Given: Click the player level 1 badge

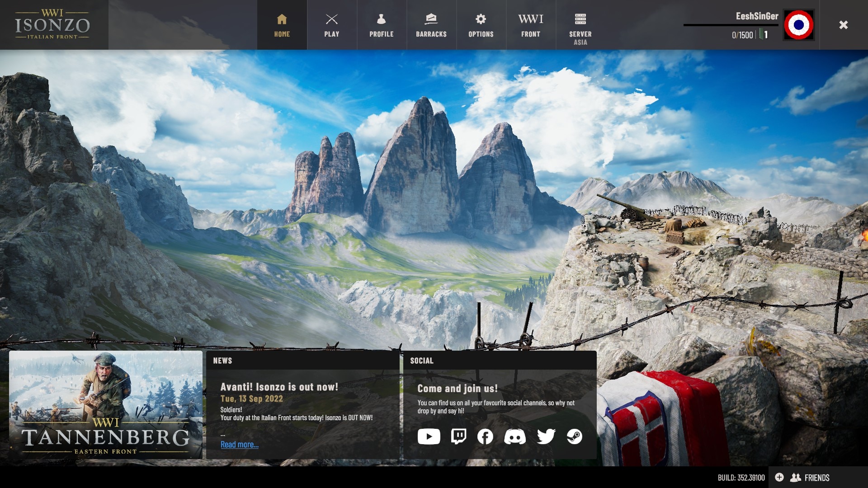Looking at the screenshot, I should coord(764,35).
